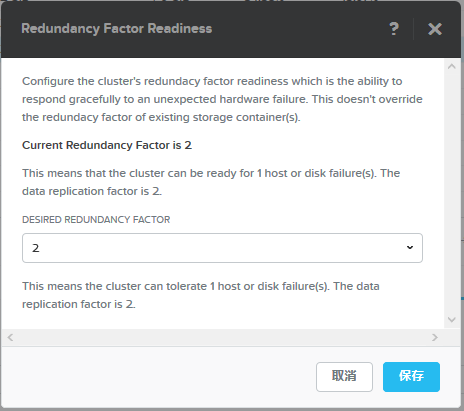Click the horizontal scrollbar track
464x411 pixels.
[222, 337]
